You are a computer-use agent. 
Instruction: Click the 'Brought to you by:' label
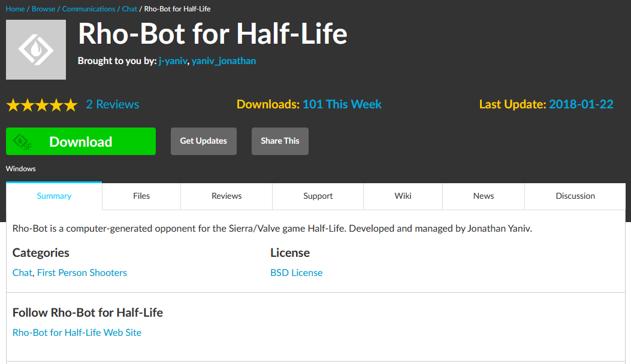tap(117, 60)
